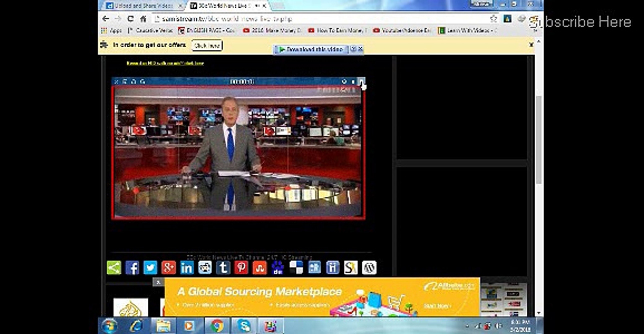The width and height of the screenshot is (644, 334).
Task: Click Start Now on the Alibaba ad
Action: pos(437,306)
